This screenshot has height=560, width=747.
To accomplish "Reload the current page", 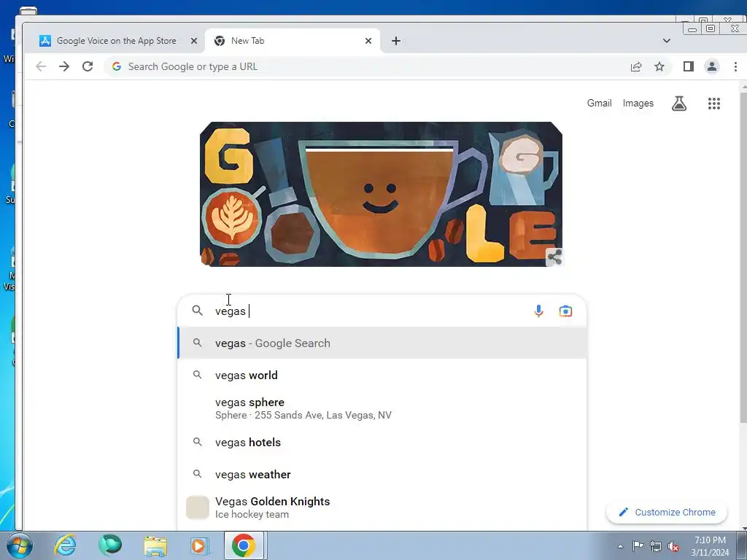I will [x=88, y=66].
